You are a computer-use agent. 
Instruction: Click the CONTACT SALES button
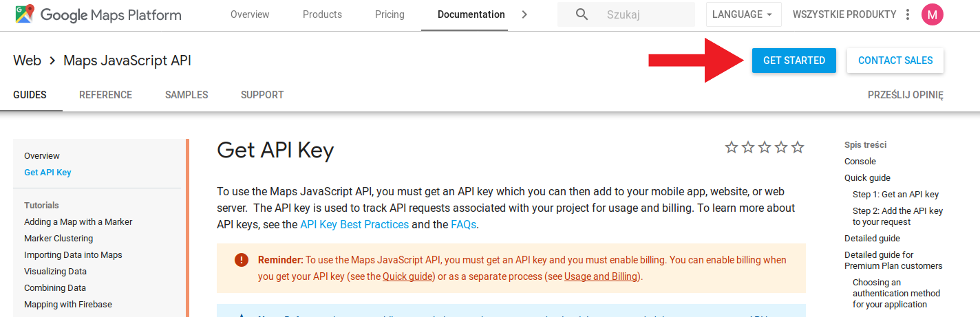coord(895,61)
